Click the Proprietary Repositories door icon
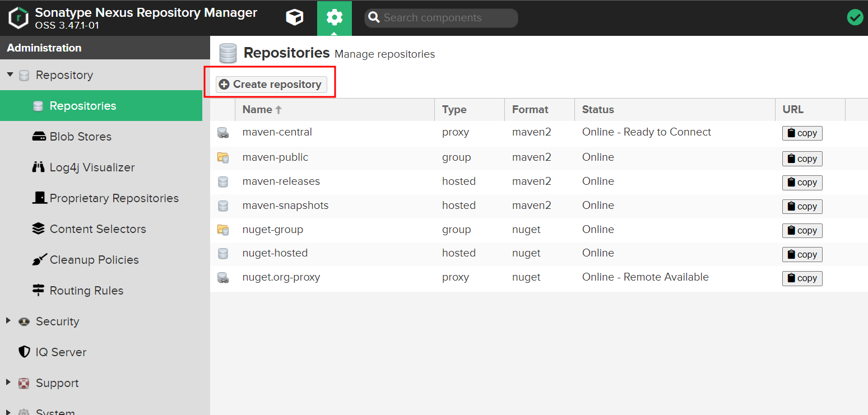Viewport: 868px width, 415px height. [39, 198]
